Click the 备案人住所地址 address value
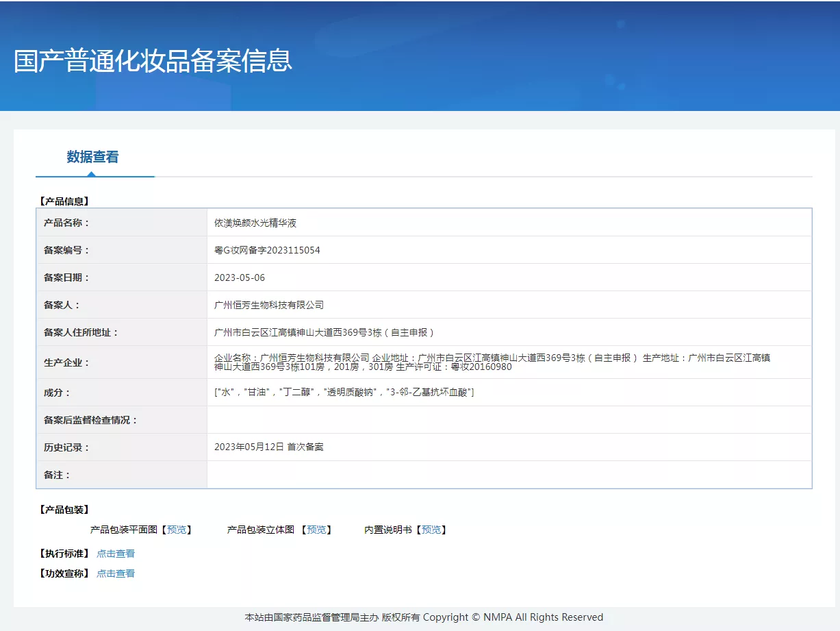840x631 pixels. pyautogui.click(x=324, y=332)
